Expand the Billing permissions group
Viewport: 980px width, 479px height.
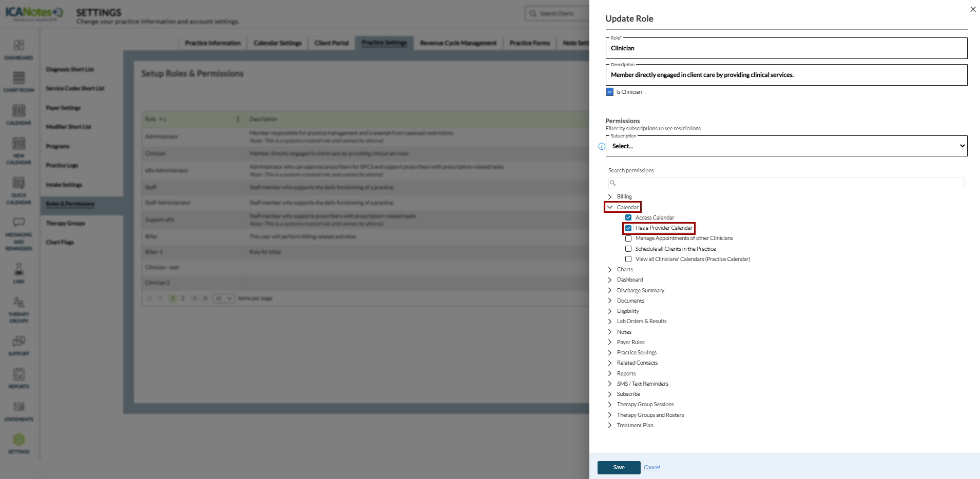[610, 196]
